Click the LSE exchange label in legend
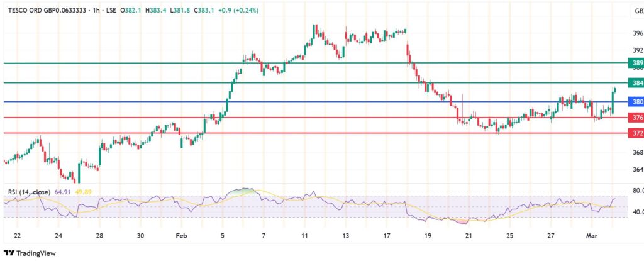This screenshot has width=644, height=261. [x=110, y=11]
